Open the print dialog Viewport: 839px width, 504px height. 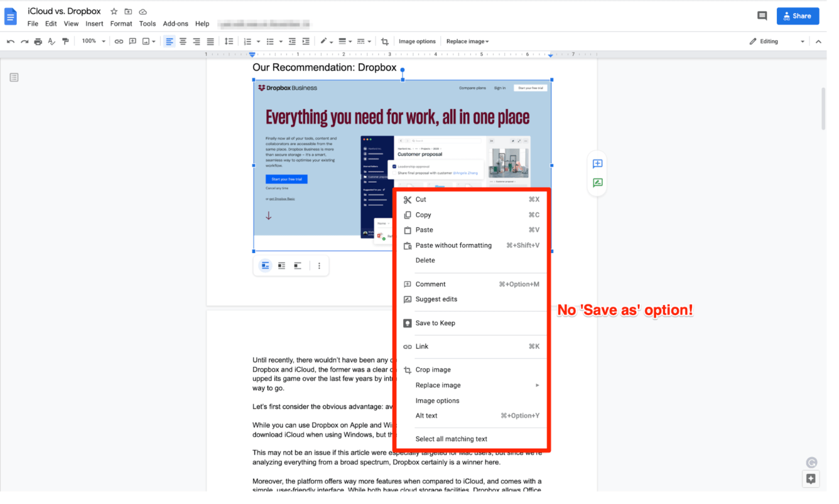click(38, 41)
